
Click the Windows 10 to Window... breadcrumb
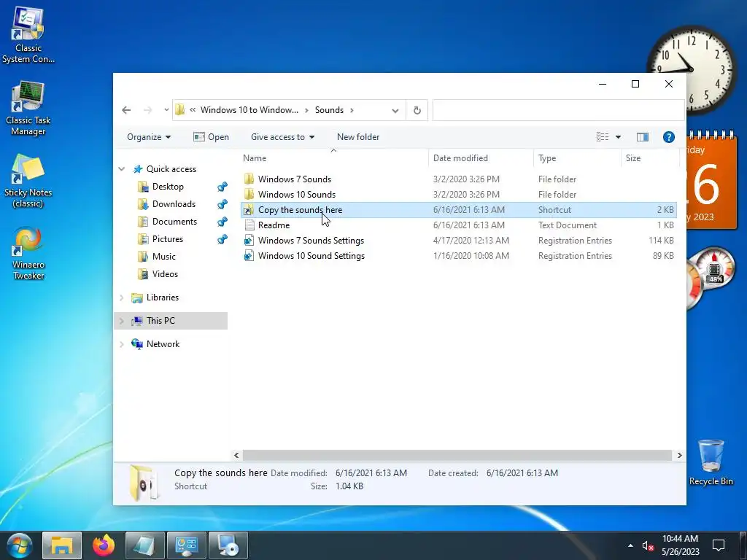click(249, 110)
